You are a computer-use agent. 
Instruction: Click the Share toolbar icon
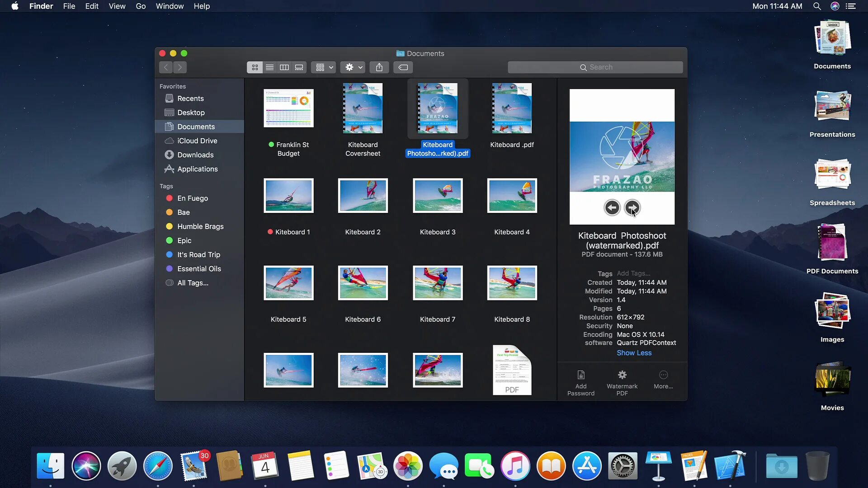click(379, 67)
